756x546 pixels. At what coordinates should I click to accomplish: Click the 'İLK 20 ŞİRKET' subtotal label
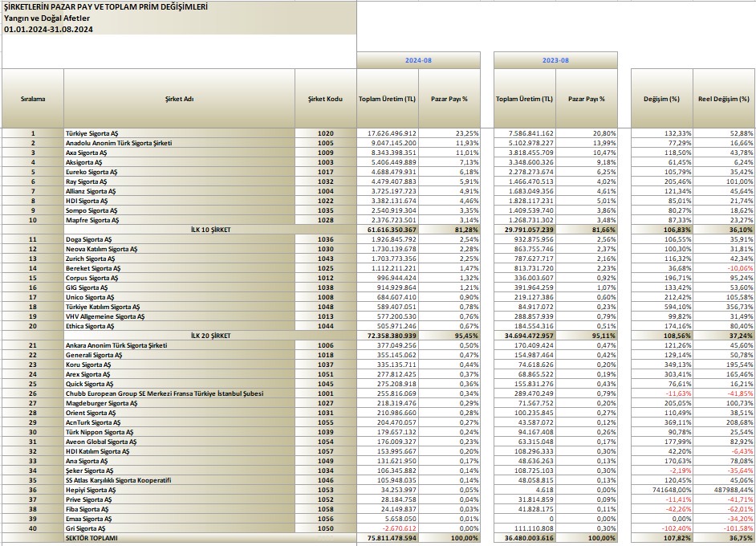(211, 336)
